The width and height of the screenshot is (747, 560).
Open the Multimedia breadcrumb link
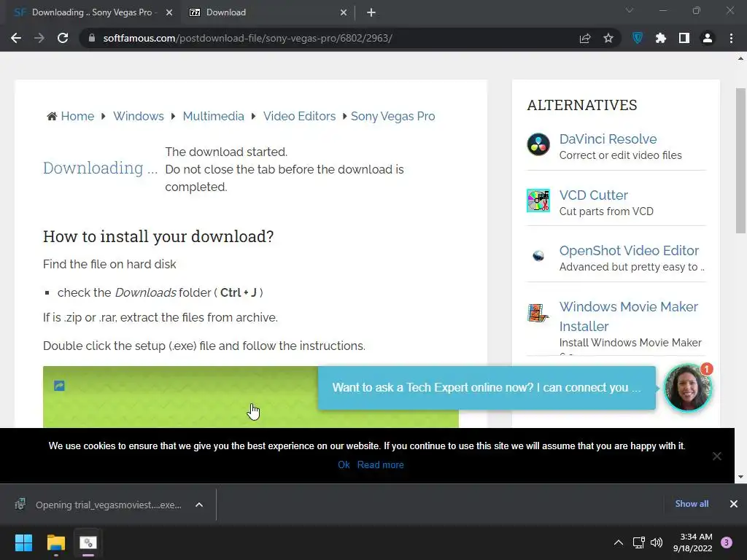214,116
